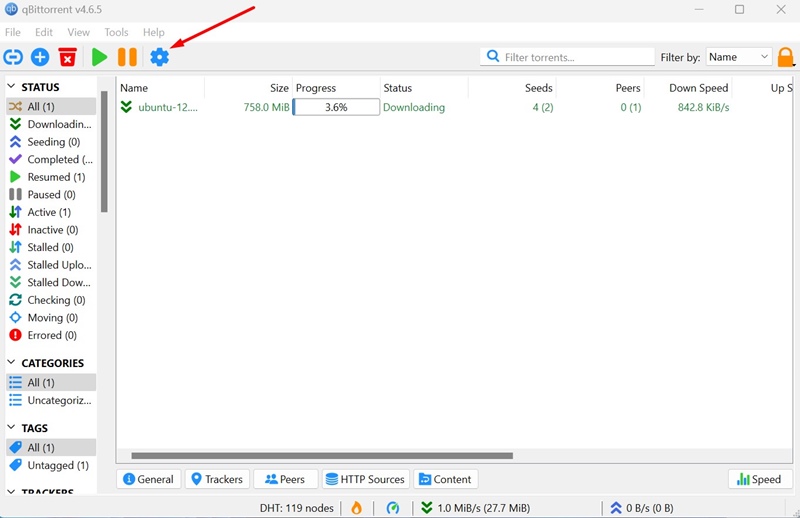Click the Filter torrents search field
The image size is (800, 518).
567,57
